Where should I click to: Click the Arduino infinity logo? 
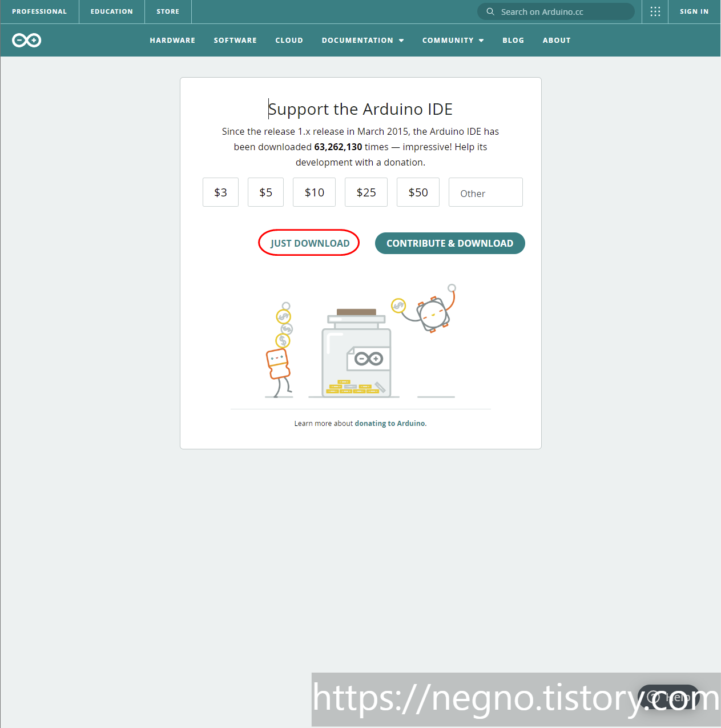[x=26, y=40]
